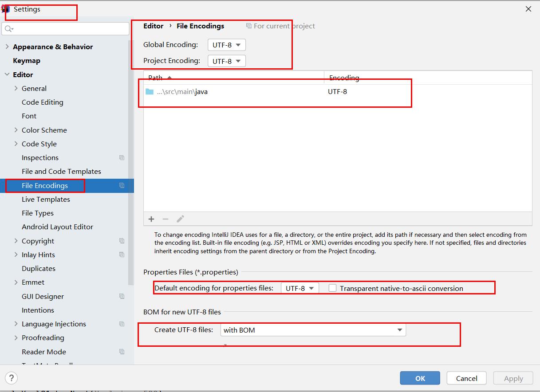Screen dimensions: 540x392
Task: Open Code Editing settings
Action: pos(43,102)
